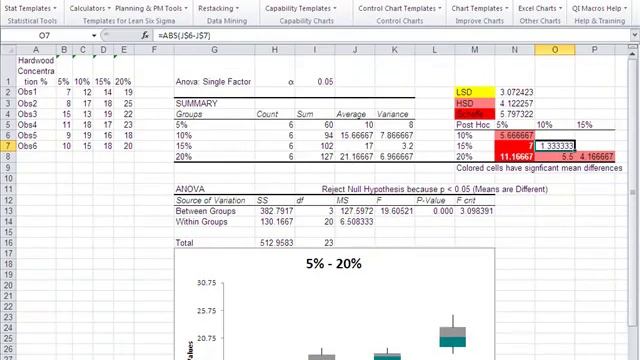
Task: Click the rightmost box plot box
Action: [453, 337]
